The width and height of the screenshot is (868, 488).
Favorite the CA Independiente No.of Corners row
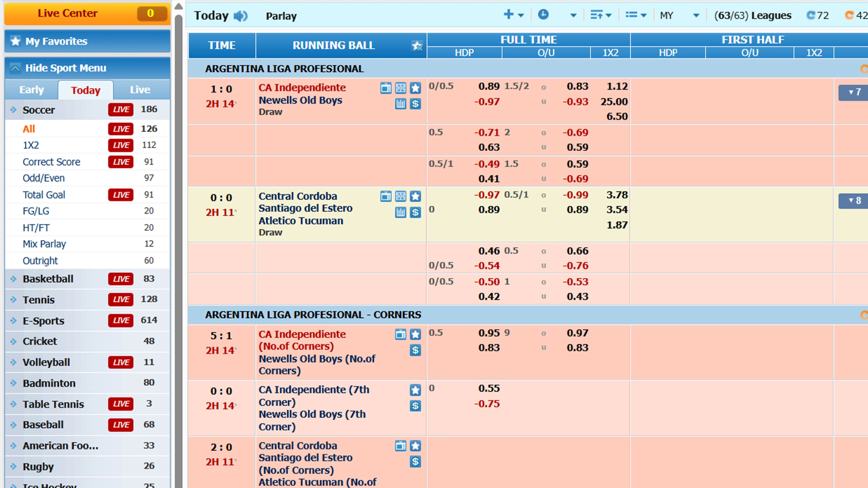point(415,334)
